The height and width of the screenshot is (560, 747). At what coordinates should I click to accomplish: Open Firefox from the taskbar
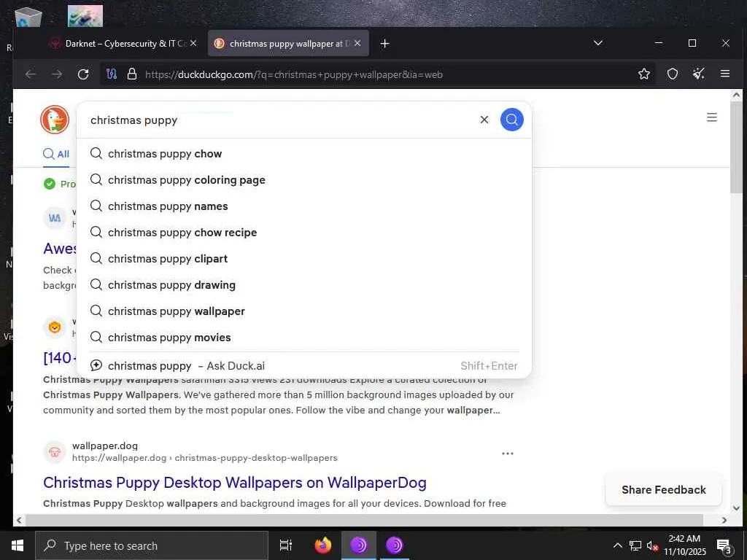coord(323,545)
